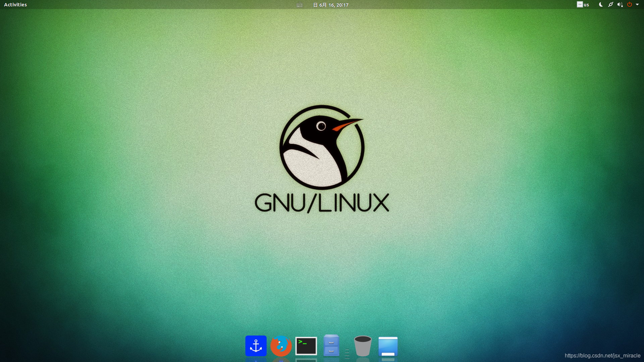The height and width of the screenshot is (362, 644).
Task: Open the Trash bin in the dock
Action: tap(363, 346)
